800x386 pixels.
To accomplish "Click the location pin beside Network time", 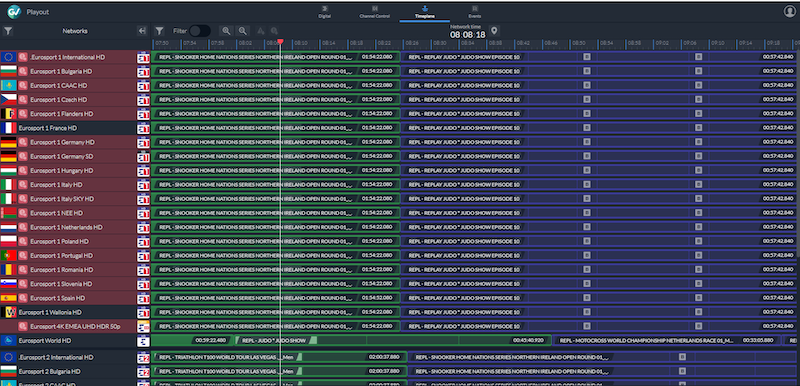I will pos(494,31).
